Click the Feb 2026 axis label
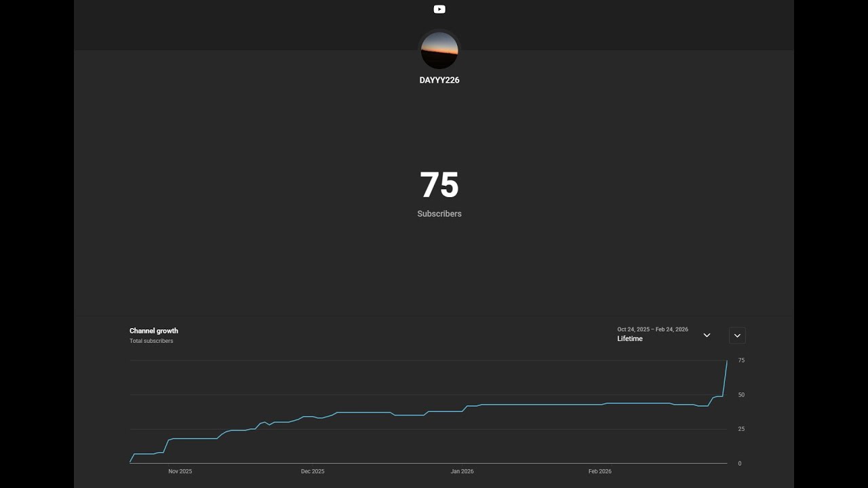The height and width of the screenshot is (488, 868). (600, 471)
